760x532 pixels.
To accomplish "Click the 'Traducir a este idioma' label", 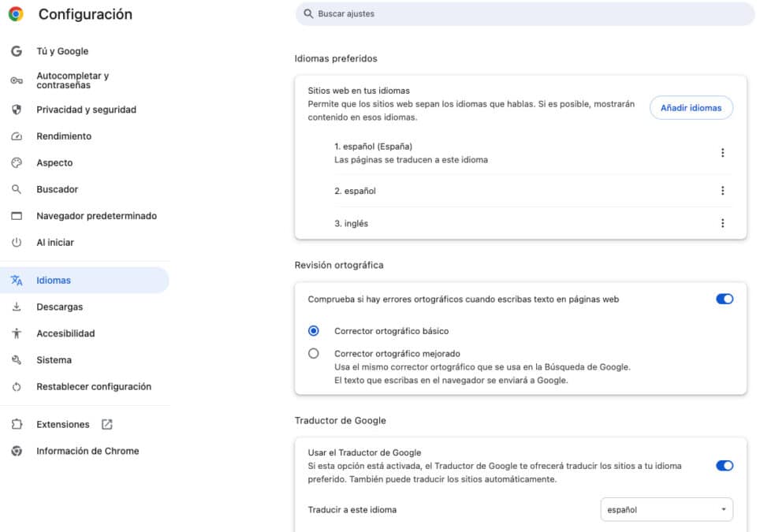I will pos(352,510).
